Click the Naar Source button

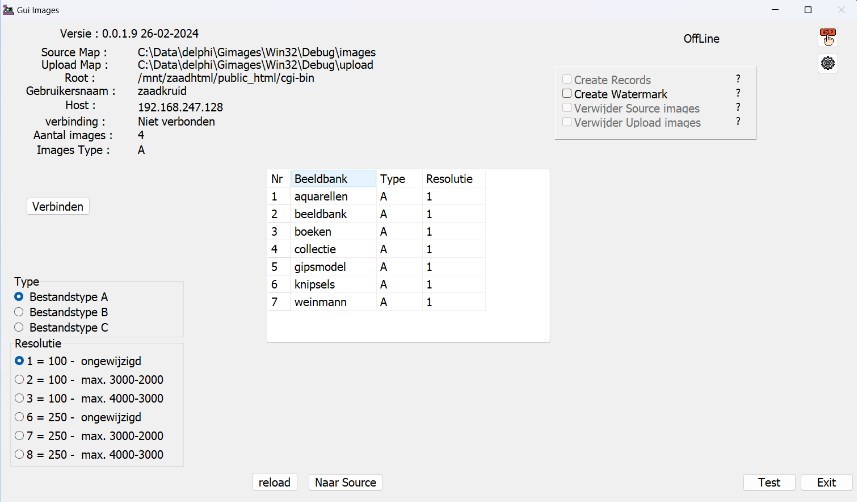345,482
